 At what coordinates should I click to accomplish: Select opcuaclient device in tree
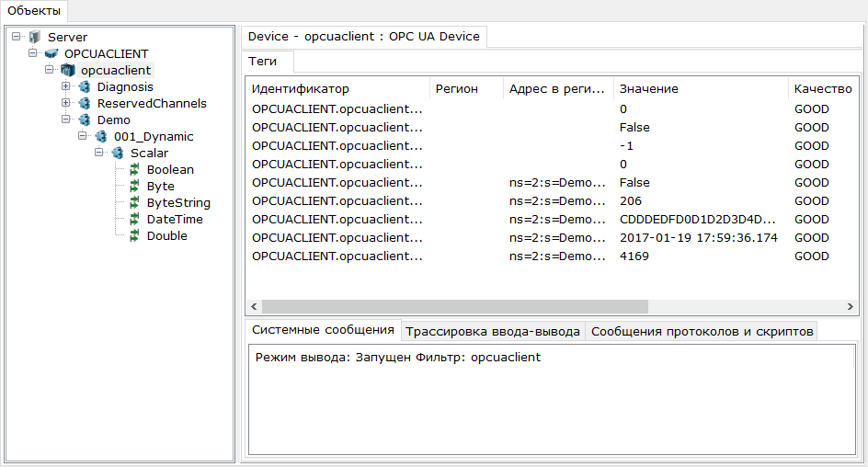pyautogui.click(x=116, y=70)
